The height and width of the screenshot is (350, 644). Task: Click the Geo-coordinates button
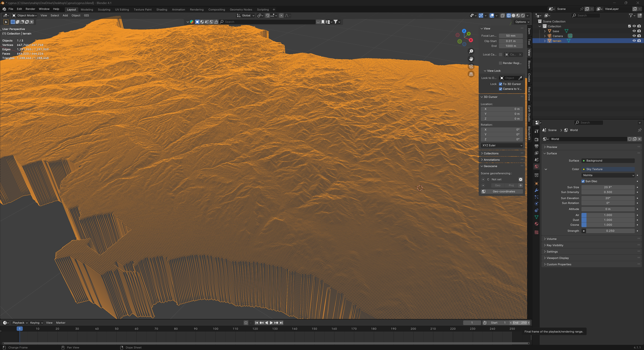pyautogui.click(x=502, y=192)
